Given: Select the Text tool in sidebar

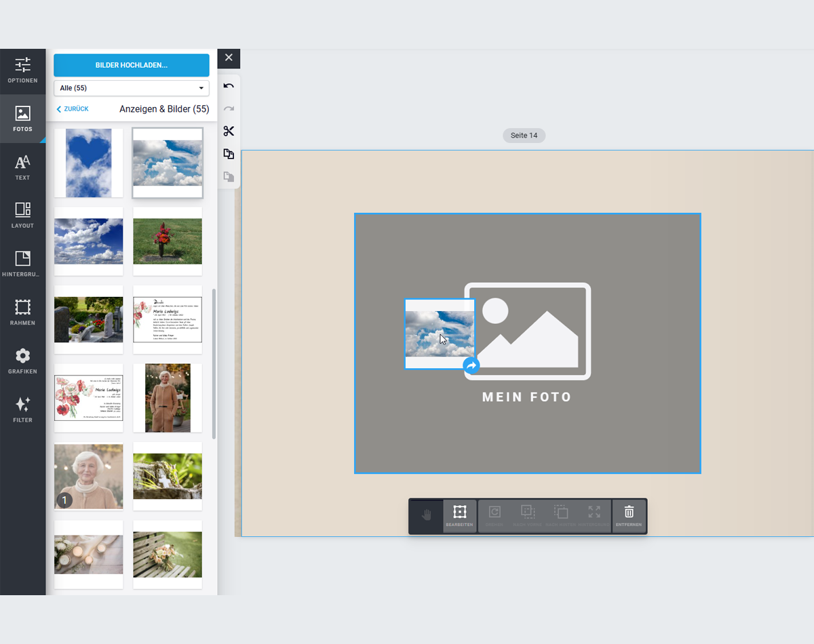Looking at the screenshot, I should click(22, 167).
